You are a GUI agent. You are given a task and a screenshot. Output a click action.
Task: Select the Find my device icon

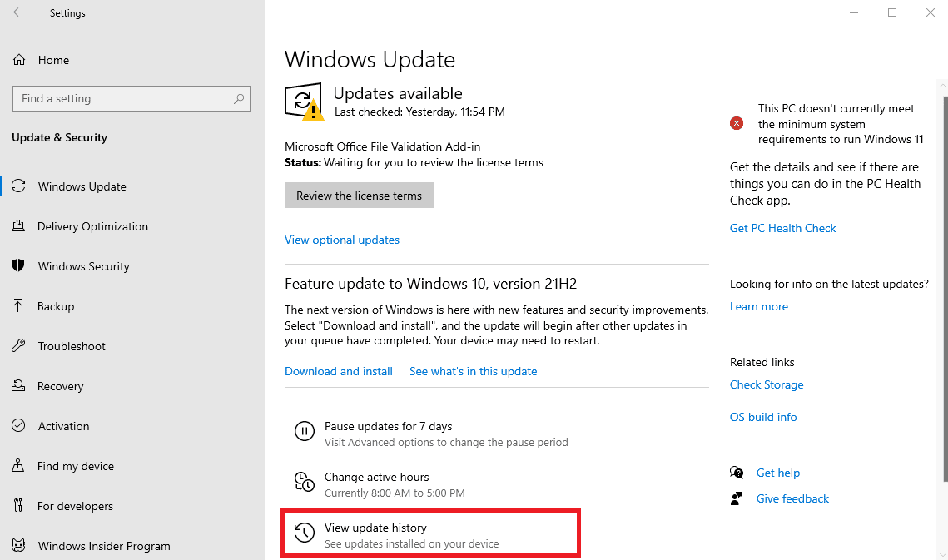[18, 465]
